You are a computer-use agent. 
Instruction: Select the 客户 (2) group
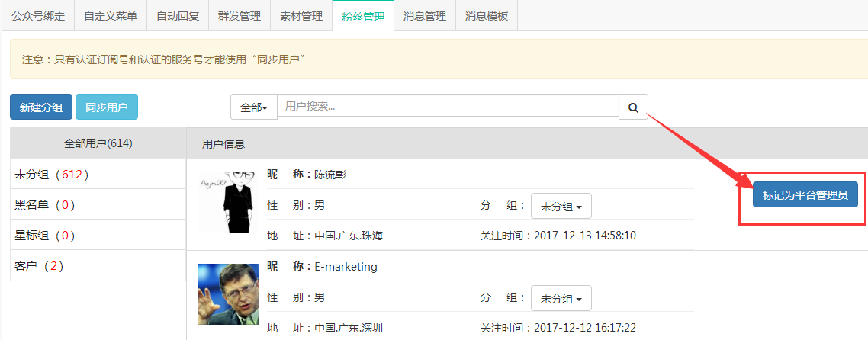39,266
